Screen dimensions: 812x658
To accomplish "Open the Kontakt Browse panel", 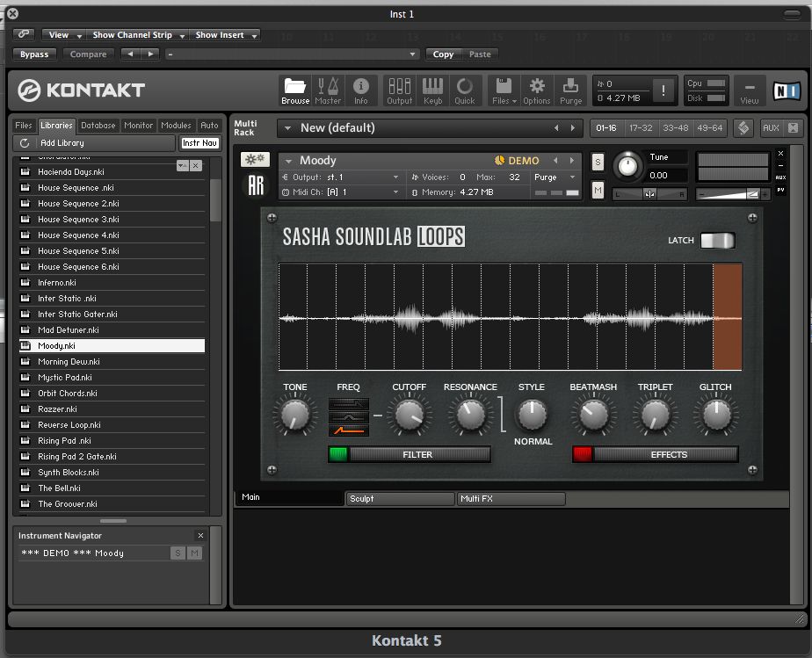I will click(295, 90).
